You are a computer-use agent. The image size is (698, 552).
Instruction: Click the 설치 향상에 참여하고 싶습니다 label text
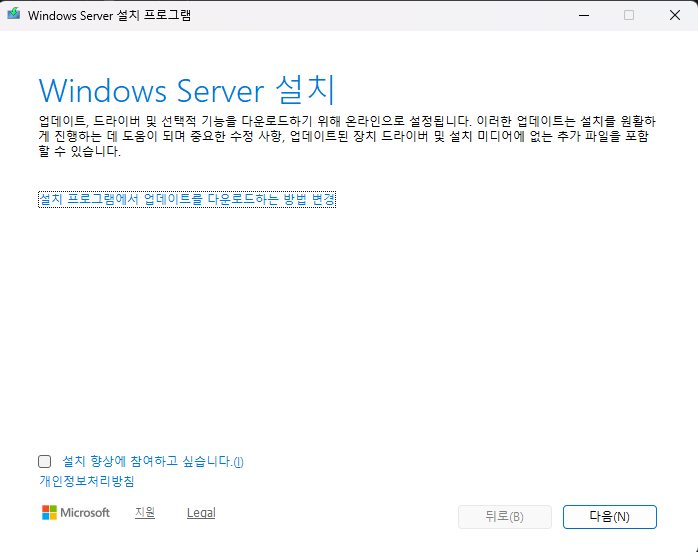point(153,461)
